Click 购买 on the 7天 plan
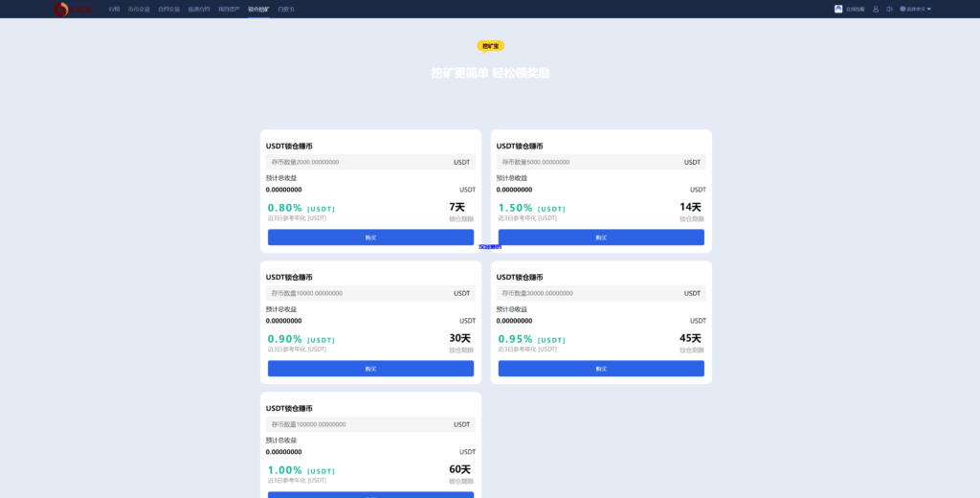Viewport: 980px width, 498px height. point(370,238)
